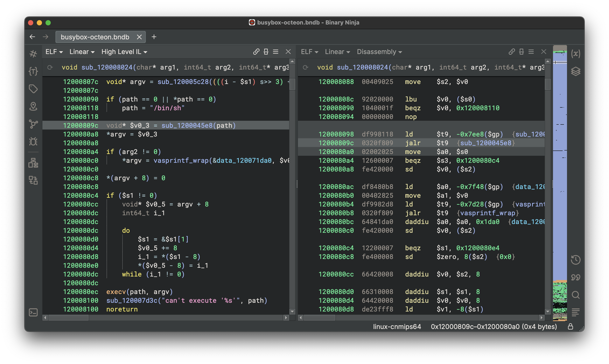Open the History clock panel icon
This screenshot has width=609, height=364.
click(575, 260)
